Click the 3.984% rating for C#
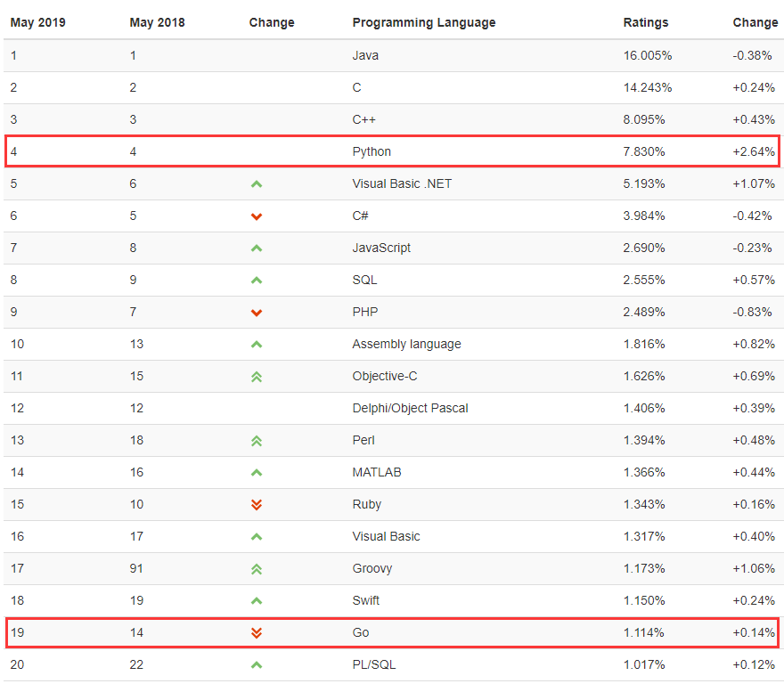784x692 pixels. click(x=644, y=216)
